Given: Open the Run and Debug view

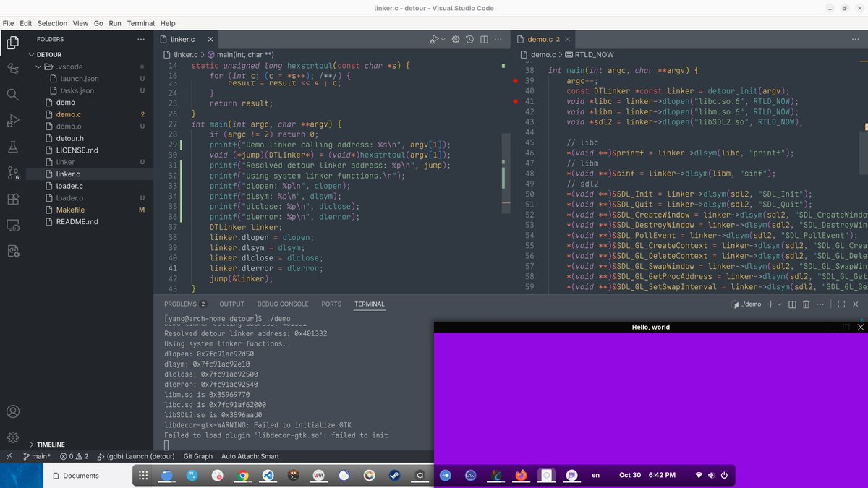Looking at the screenshot, I should [12, 120].
